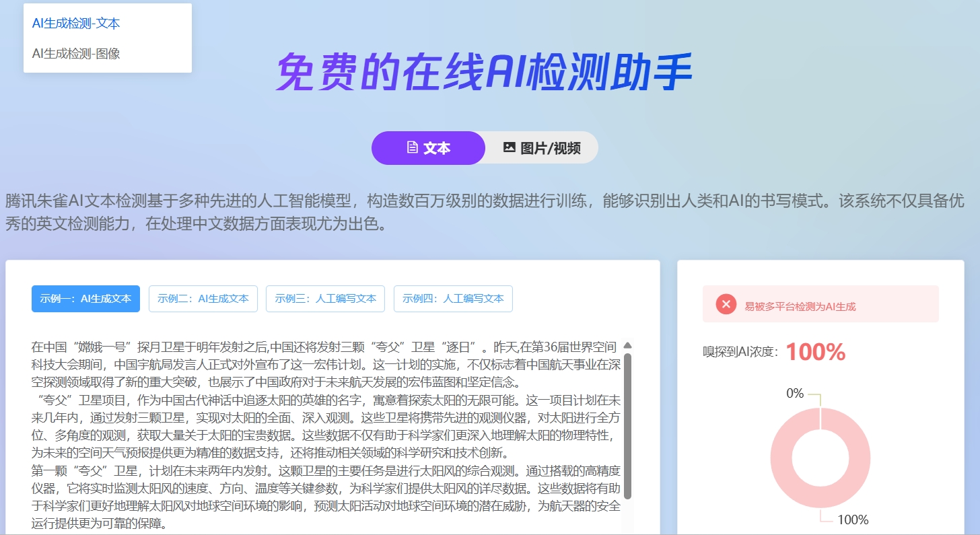Click the text area scrollbar thumb
Screen dimensions: 980x535
click(x=628, y=426)
